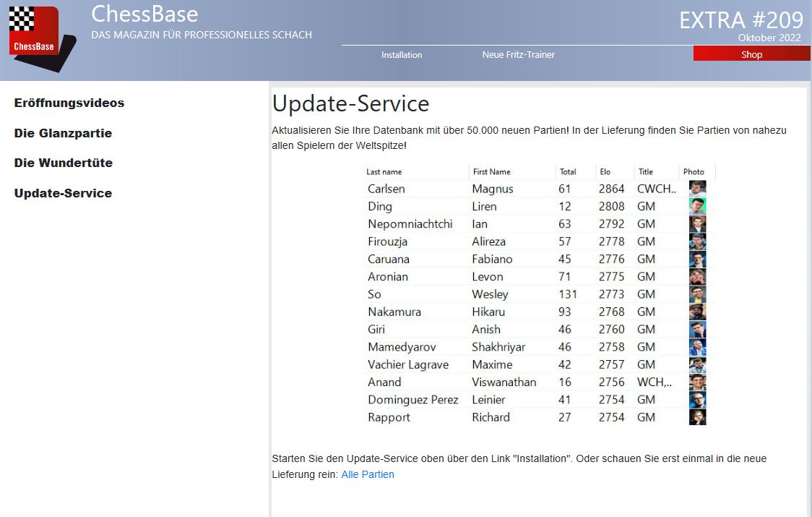
Task: Go to Die Glanzpartie section
Action: click(63, 134)
